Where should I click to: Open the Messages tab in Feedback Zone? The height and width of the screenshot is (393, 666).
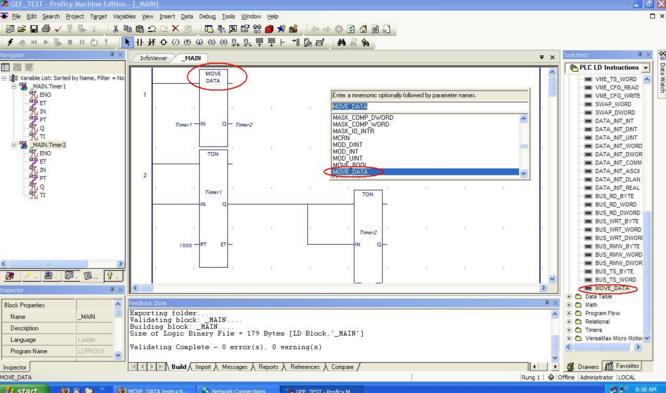tap(234, 367)
